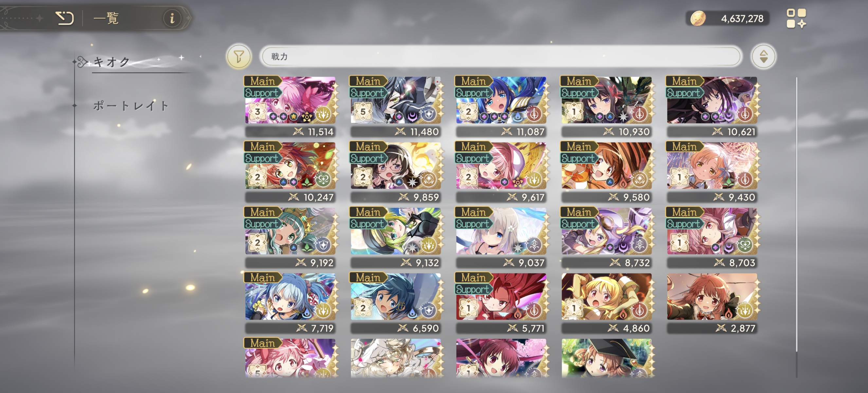This screenshot has height=393, width=868.
Task: Open the 戦力 sort dropdown
Action: tap(501, 56)
